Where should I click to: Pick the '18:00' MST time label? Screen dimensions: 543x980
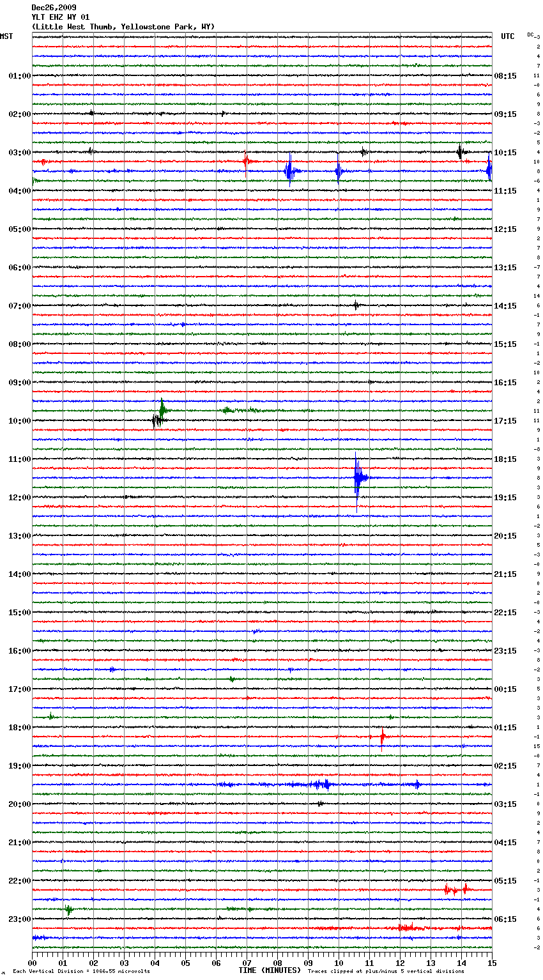[20, 728]
